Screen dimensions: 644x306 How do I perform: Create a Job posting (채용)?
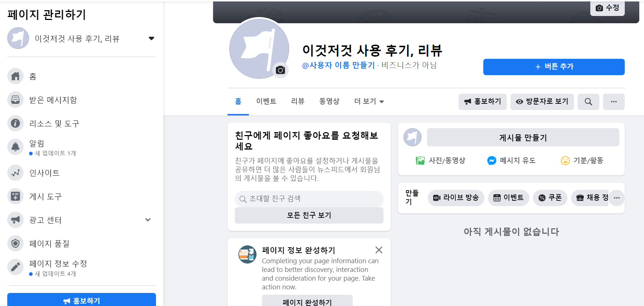point(590,198)
